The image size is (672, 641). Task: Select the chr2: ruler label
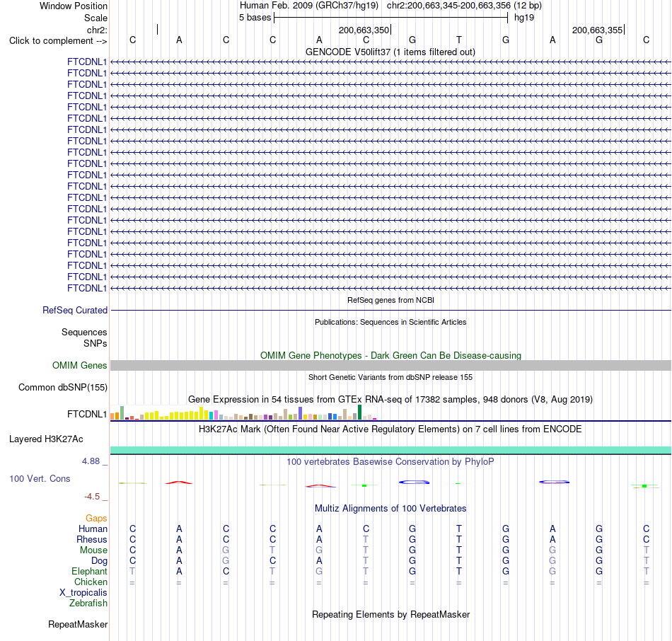pyautogui.click(x=97, y=30)
